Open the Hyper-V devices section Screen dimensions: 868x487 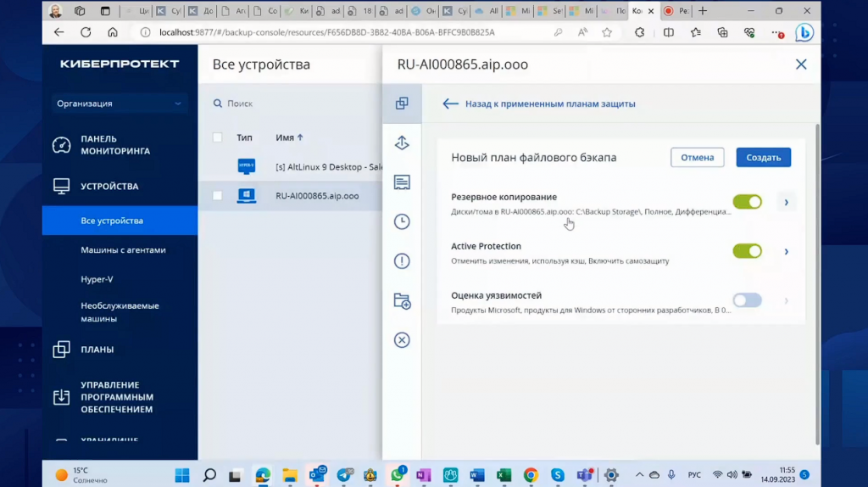coord(97,279)
